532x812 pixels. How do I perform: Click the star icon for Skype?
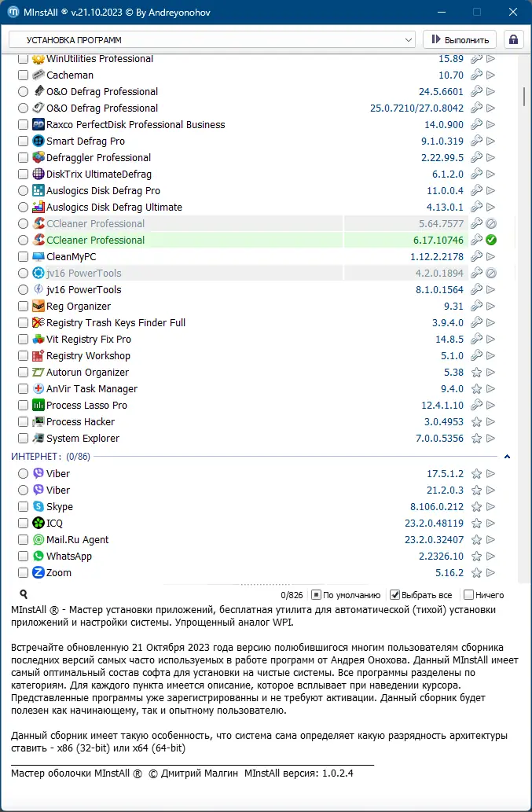477,507
